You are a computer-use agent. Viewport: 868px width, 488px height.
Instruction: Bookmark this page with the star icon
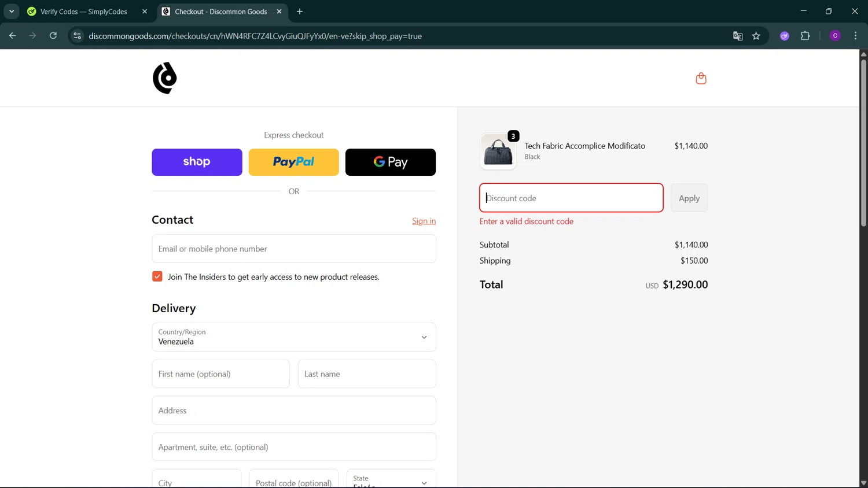coord(756,36)
